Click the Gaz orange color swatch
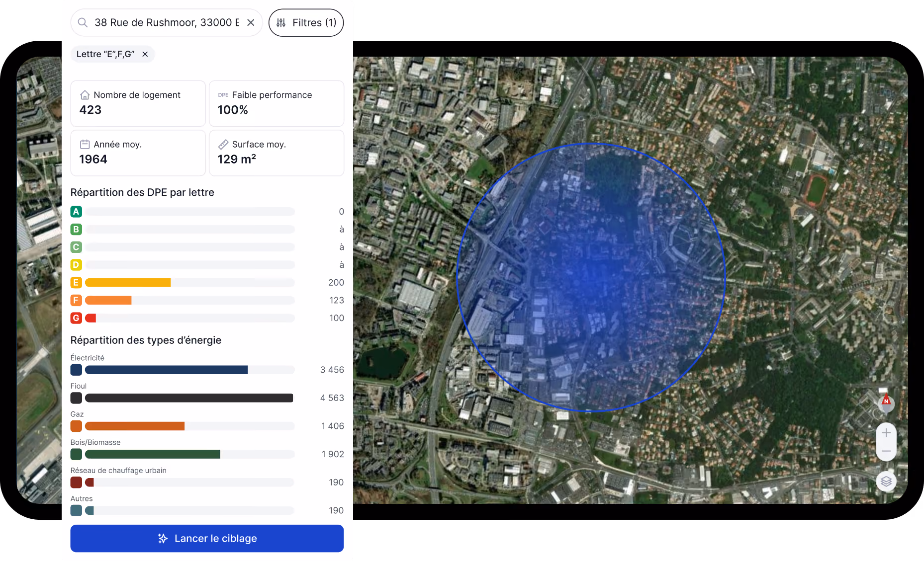This screenshot has width=924, height=561. click(x=76, y=426)
